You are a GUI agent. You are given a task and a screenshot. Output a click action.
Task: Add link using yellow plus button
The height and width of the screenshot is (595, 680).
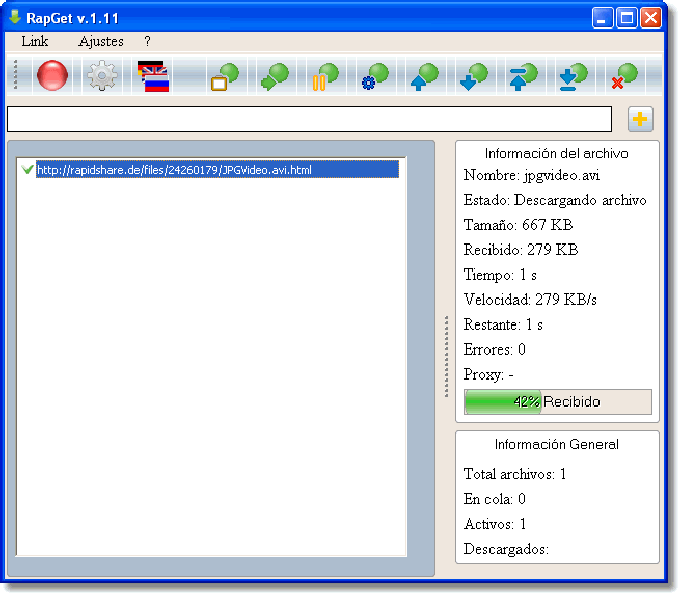coord(641,119)
